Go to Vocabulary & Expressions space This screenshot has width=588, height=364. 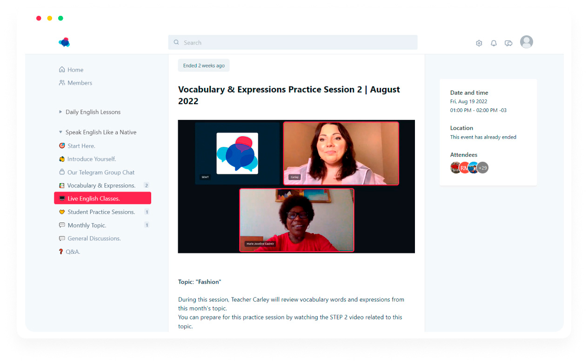click(x=101, y=185)
